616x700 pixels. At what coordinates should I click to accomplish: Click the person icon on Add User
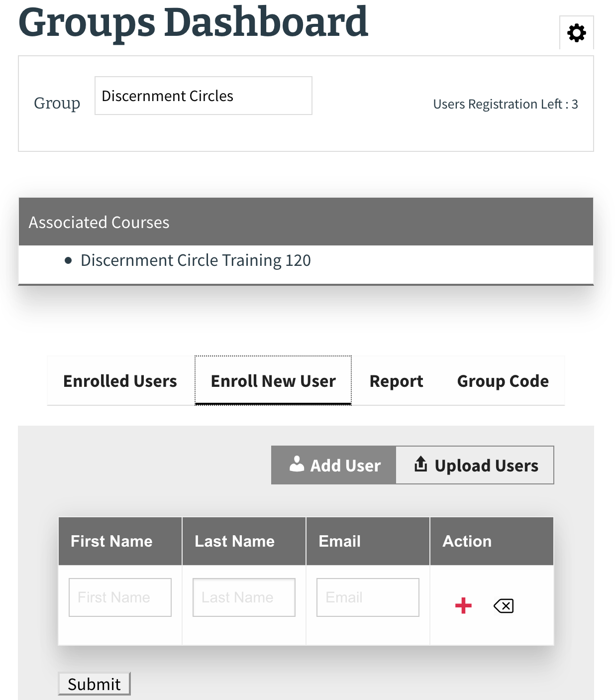(297, 464)
